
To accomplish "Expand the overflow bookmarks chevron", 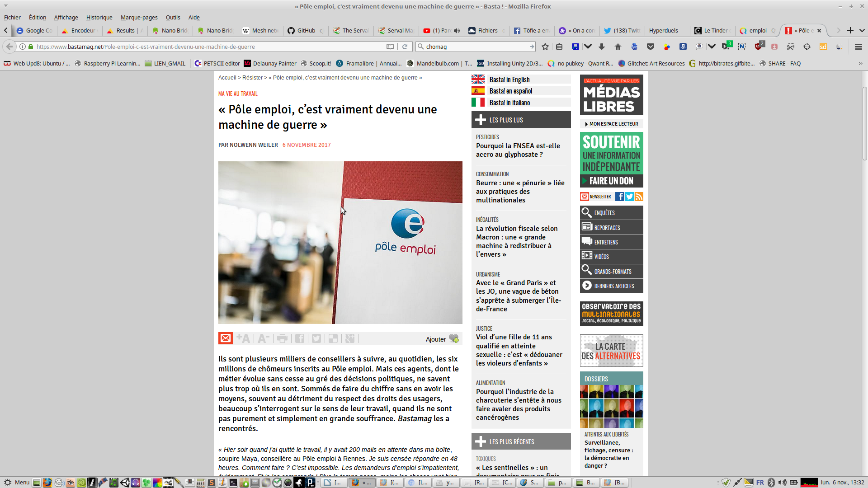I will point(860,64).
